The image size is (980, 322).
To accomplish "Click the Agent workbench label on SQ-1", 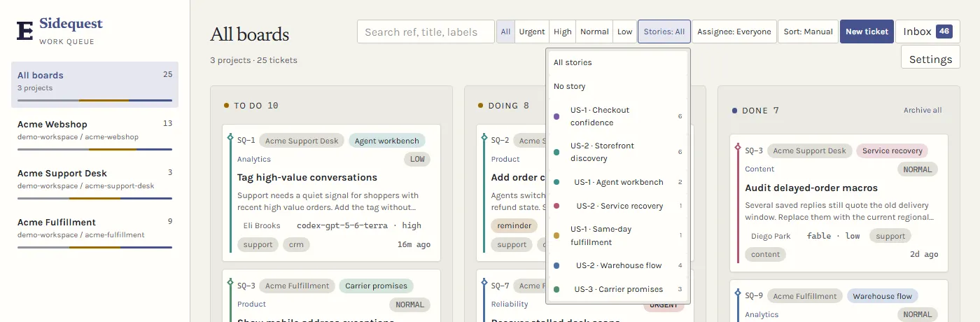I will coord(387,141).
